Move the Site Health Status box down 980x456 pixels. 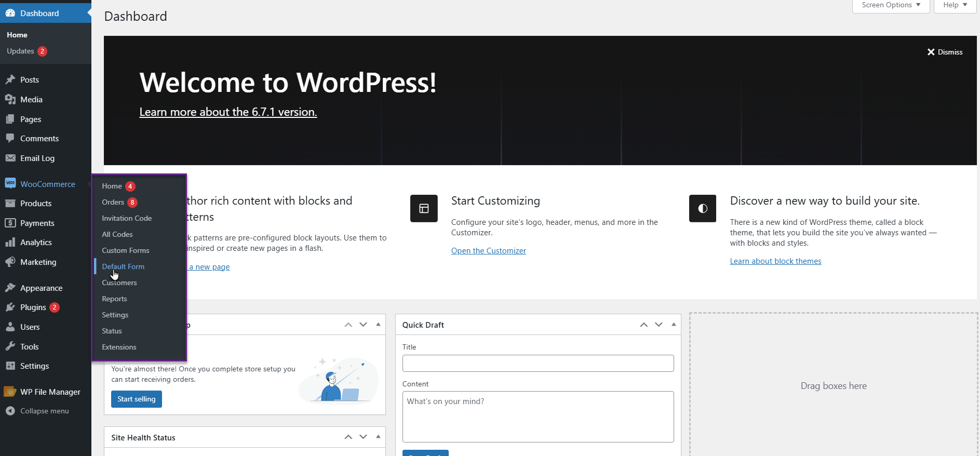coord(363,437)
